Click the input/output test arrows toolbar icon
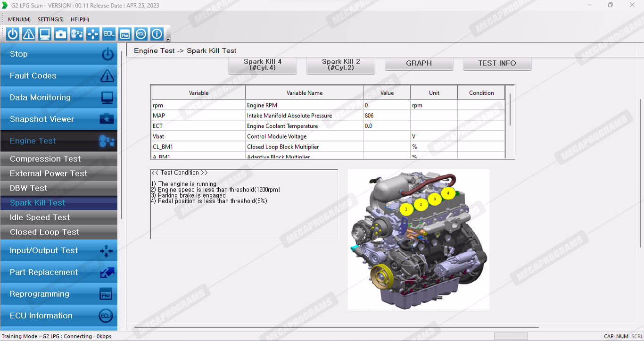 (x=93, y=34)
